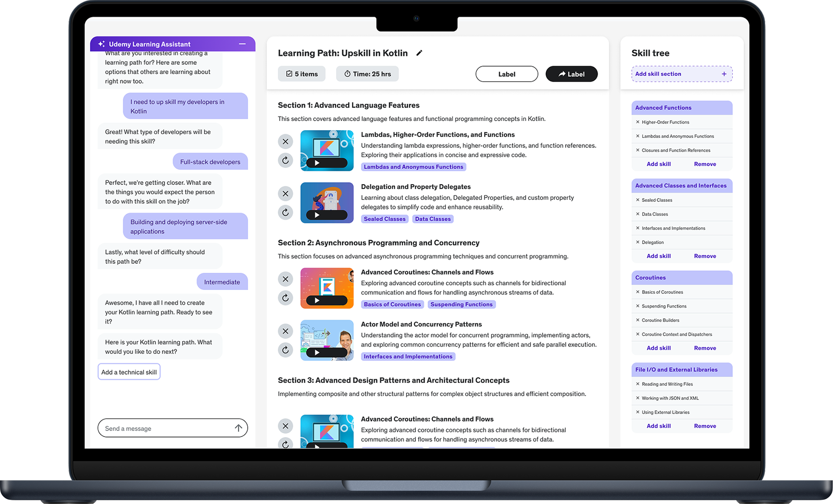
Task: Remove Actor Model and Concurrency Patterns course
Action: pos(285,331)
